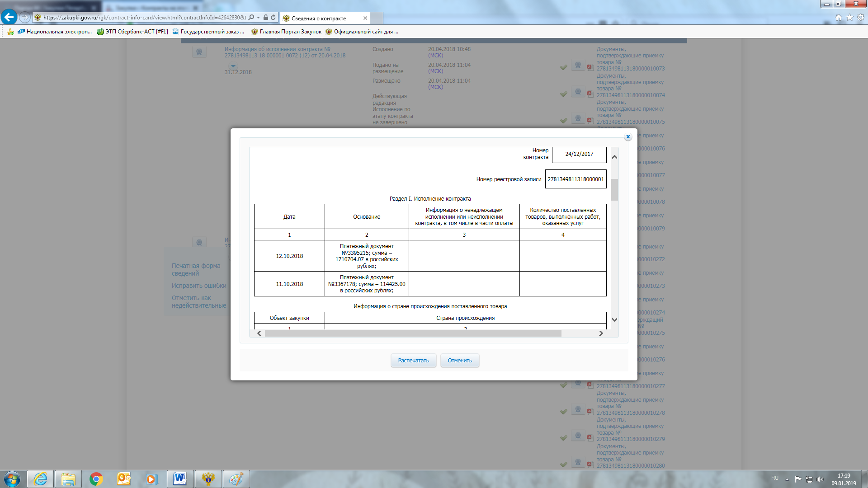Switch to the Сведения о контракте tab
Screen dimensions: 868x488
(319, 19)
